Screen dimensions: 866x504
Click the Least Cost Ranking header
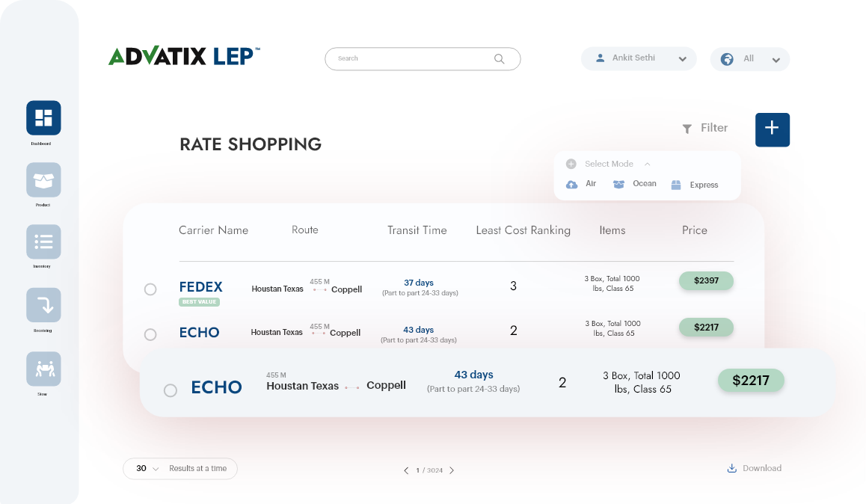tap(523, 230)
